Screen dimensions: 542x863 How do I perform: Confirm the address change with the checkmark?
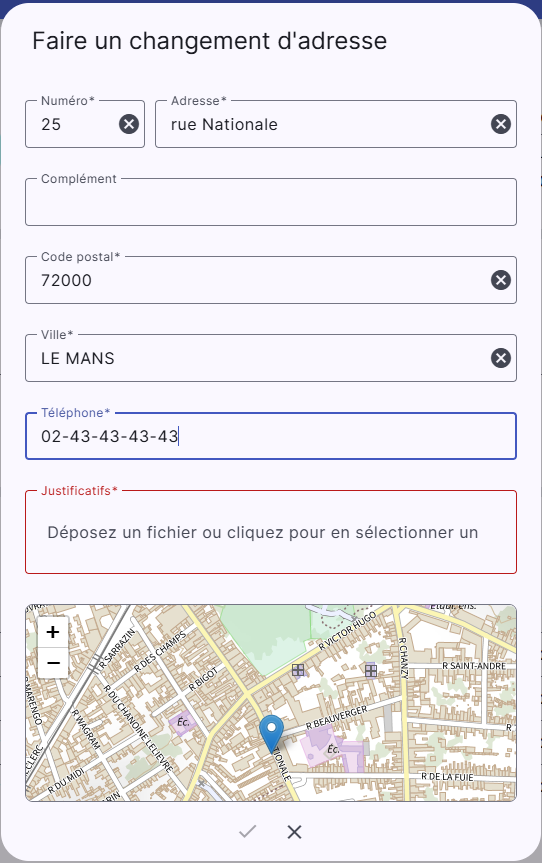(248, 832)
